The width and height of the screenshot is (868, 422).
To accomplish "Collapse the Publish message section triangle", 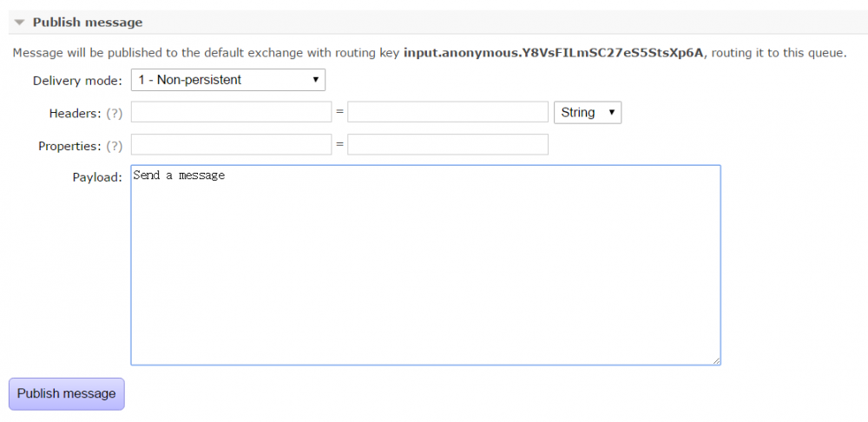I will pyautogui.click(x=19, y=23).
